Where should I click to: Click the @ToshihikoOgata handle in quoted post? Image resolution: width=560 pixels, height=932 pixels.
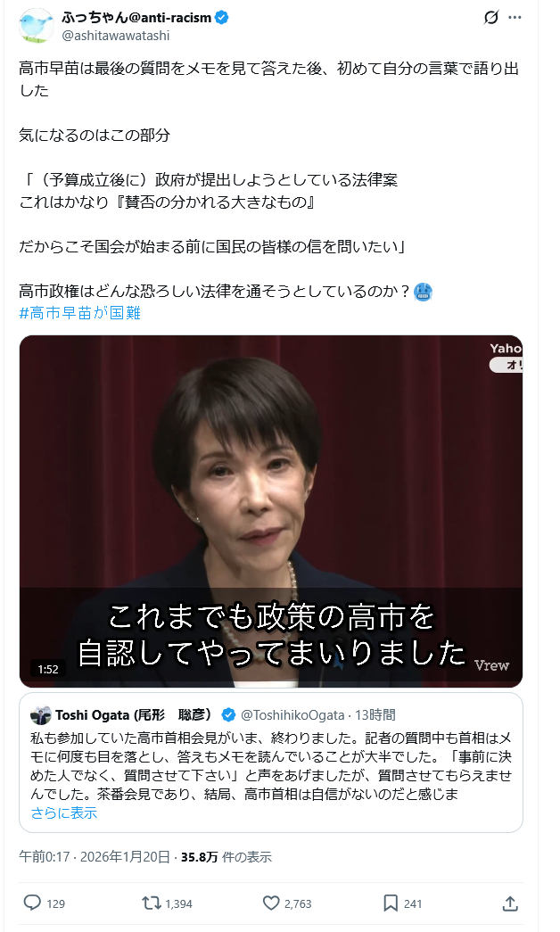pyautogui.click(x=292, y=715)
